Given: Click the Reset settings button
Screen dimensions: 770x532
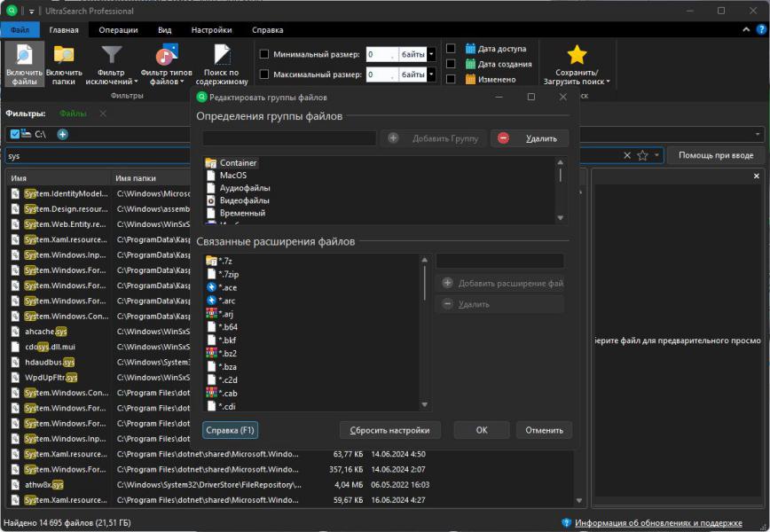Looking at the screenshot, I should [390, 430].
